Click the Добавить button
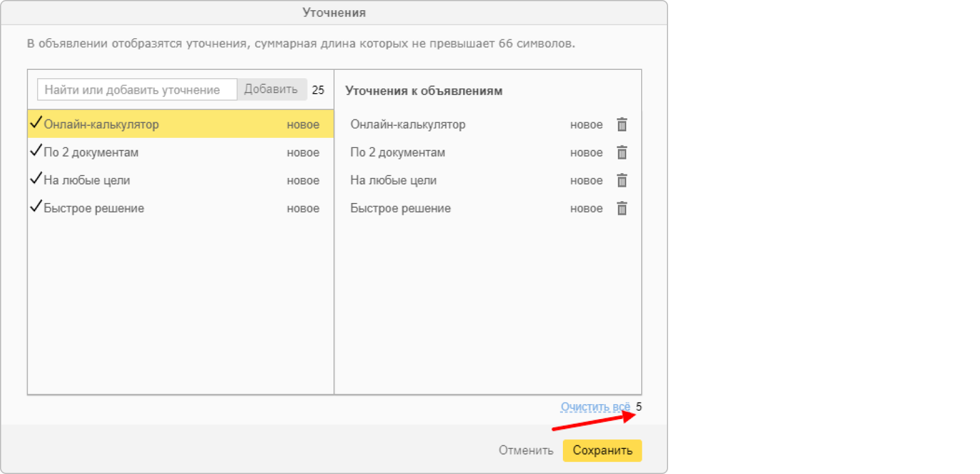 [271, 90]
